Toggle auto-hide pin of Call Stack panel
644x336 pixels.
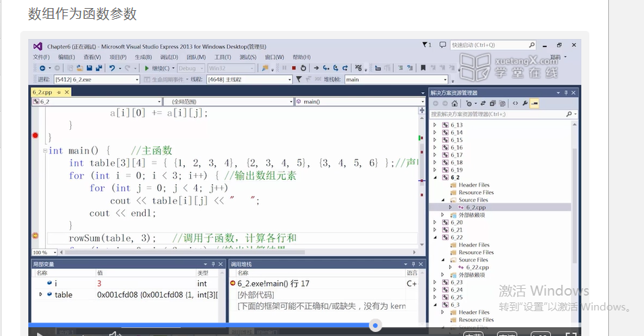pyautogui.click(x=413, y=264)
